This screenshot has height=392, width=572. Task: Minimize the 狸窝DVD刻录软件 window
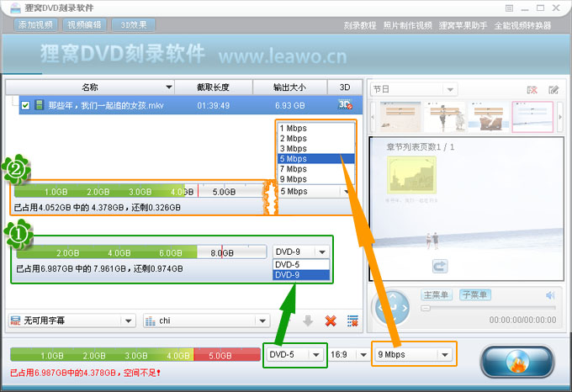(525, 8)
